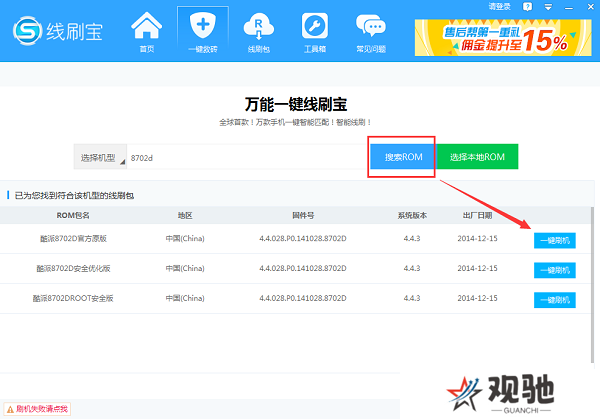Minimize the 线刷宝 window

569,7
